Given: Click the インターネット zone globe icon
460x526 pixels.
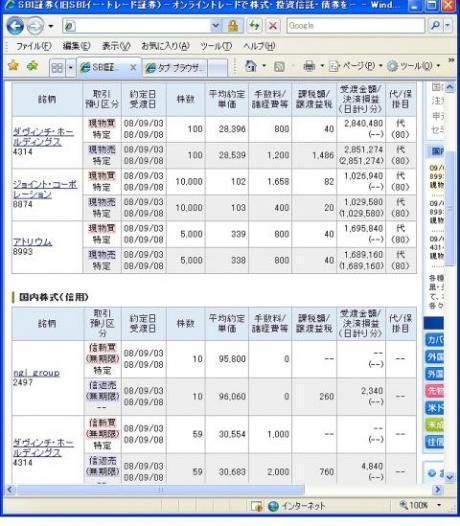Looking at the screenshot, I should click(x=273, y=506).
